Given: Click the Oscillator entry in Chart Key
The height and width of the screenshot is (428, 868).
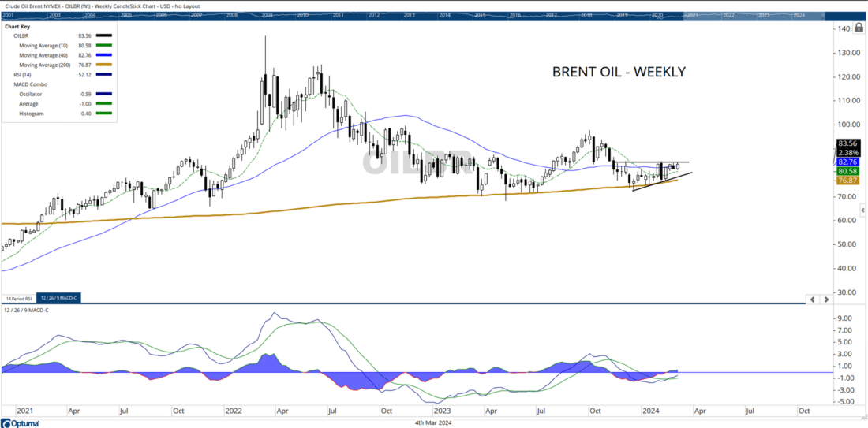Looking at the screenshot, I should [33, 95].
